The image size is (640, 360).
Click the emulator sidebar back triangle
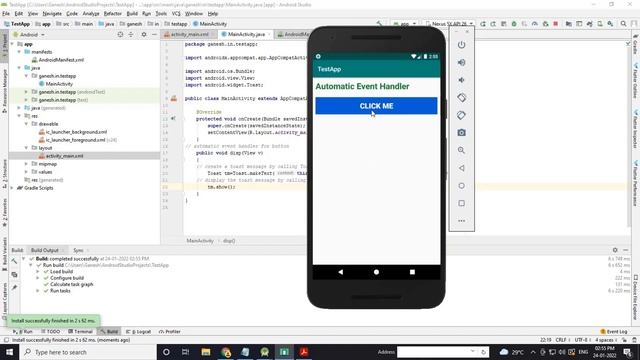click(x=461, y=168)
